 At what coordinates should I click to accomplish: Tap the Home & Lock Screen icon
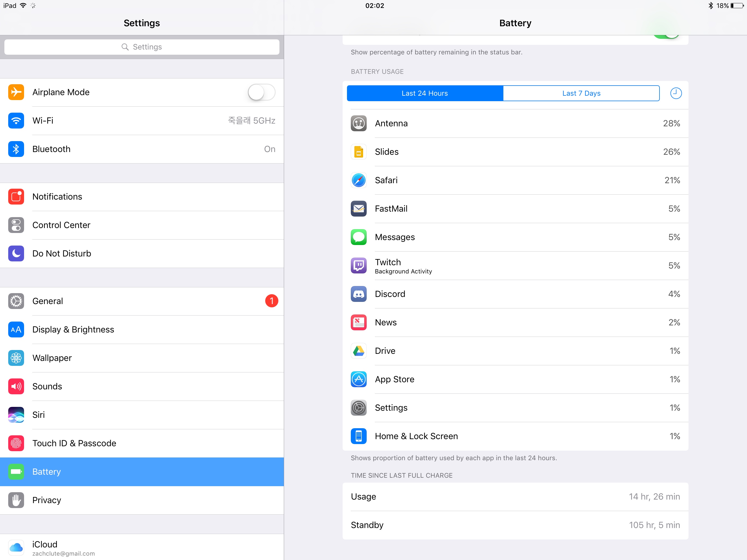(359, 436)
